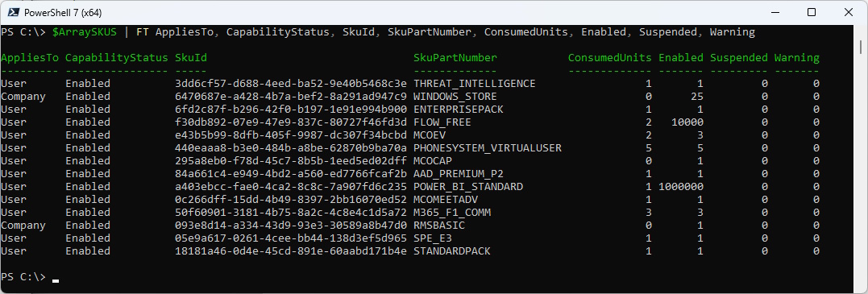Click the blinking cursor at bottom prompt
This screenshot has height=294, width=868.
coord(56,281)
